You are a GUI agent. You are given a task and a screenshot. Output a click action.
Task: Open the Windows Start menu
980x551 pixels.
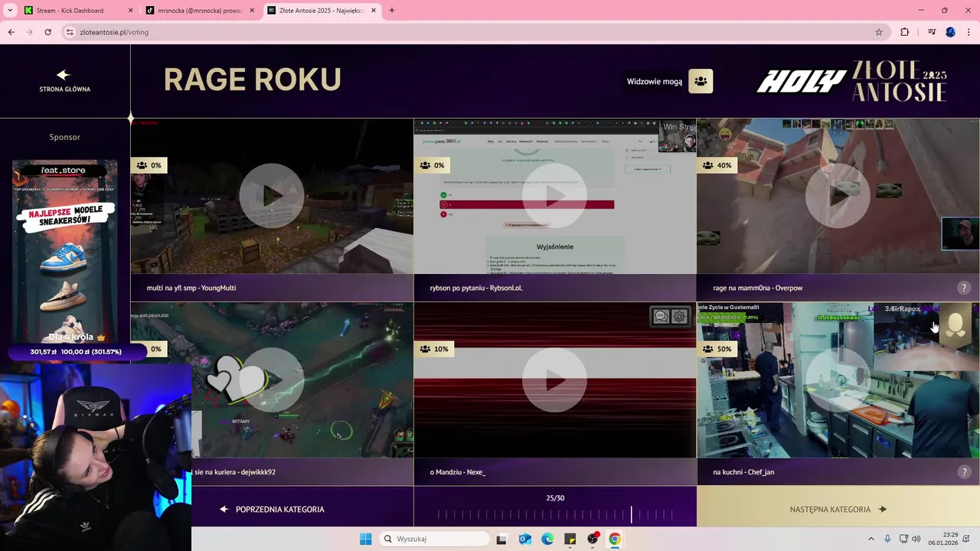click(366, 539)
